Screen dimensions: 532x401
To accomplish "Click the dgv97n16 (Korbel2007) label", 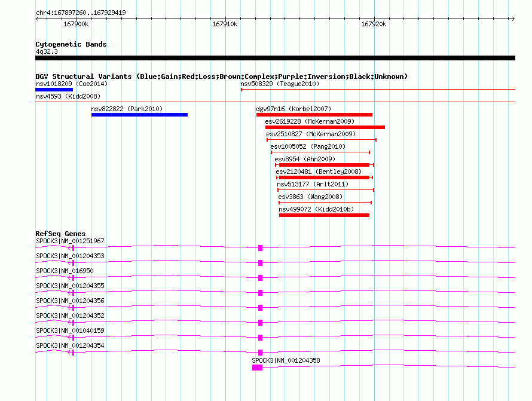I will click(293, 109).
